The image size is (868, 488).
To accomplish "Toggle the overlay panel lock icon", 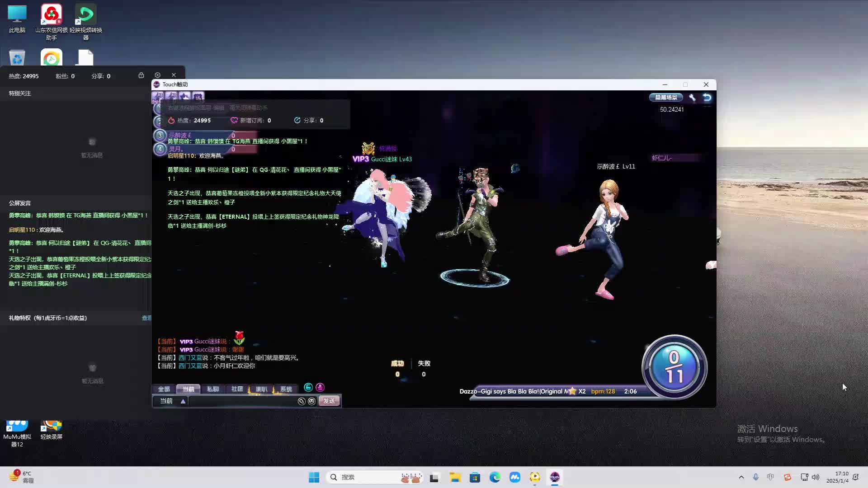I will [x=141, y=75].
